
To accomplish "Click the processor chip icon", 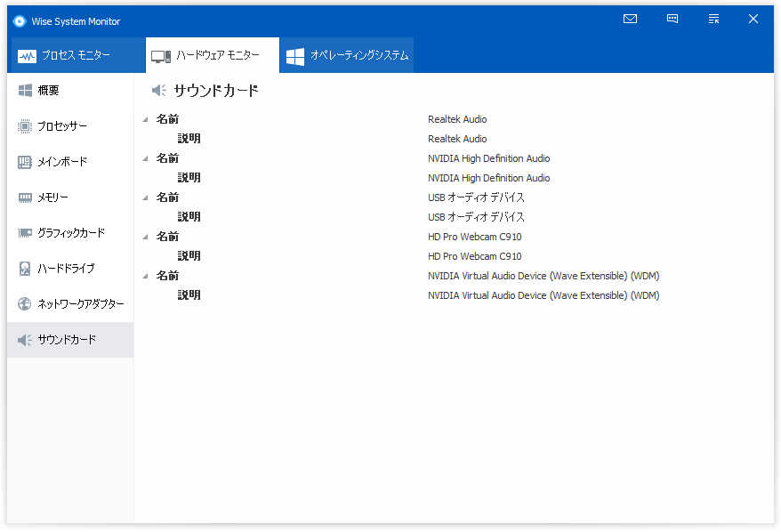I will 24,126.
